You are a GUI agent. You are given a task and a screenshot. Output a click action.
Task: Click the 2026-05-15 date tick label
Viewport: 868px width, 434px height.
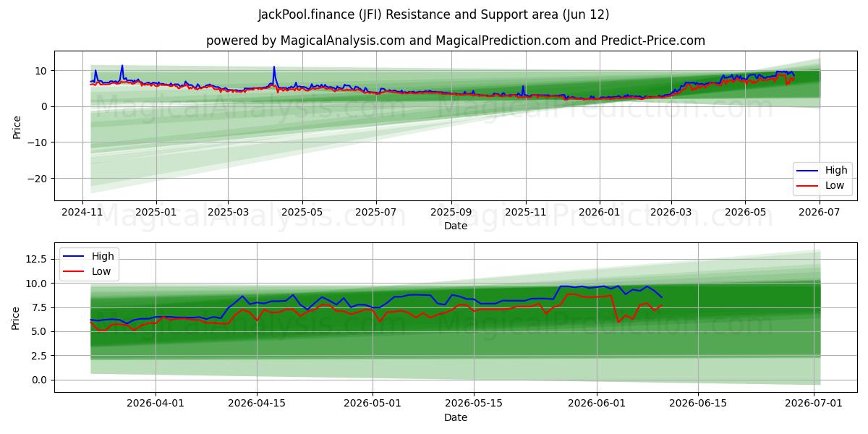[474, 404]
